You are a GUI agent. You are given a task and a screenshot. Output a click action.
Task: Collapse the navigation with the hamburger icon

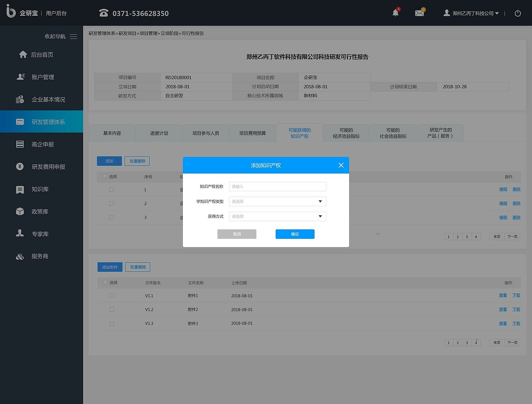point(74,37)
